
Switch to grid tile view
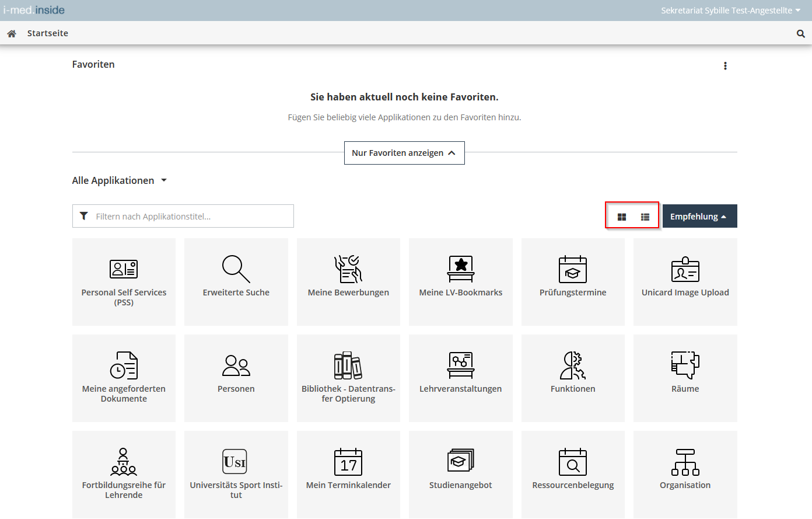622,217
